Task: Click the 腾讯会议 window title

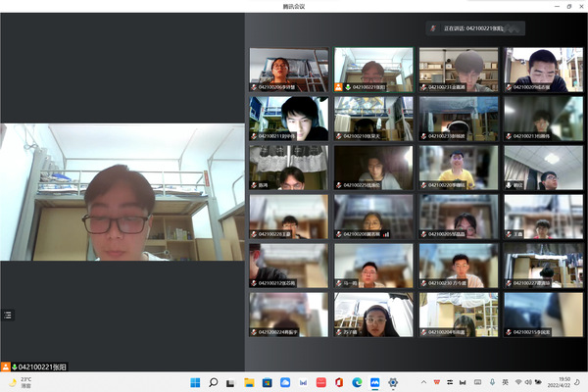Action: 294,6
